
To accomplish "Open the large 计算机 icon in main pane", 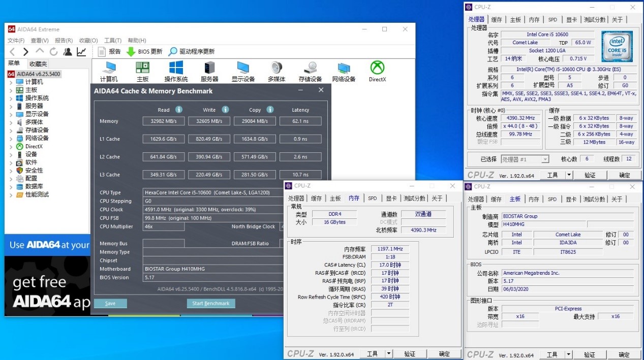I will point(109,72).
